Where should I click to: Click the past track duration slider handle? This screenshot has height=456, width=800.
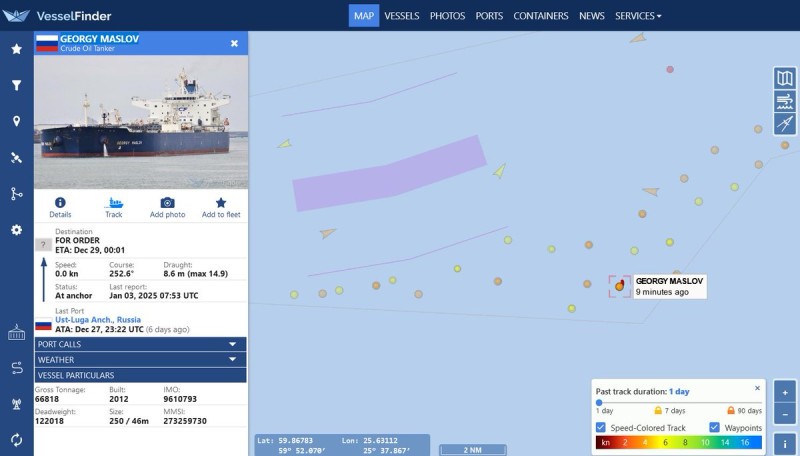coord(599,402)
